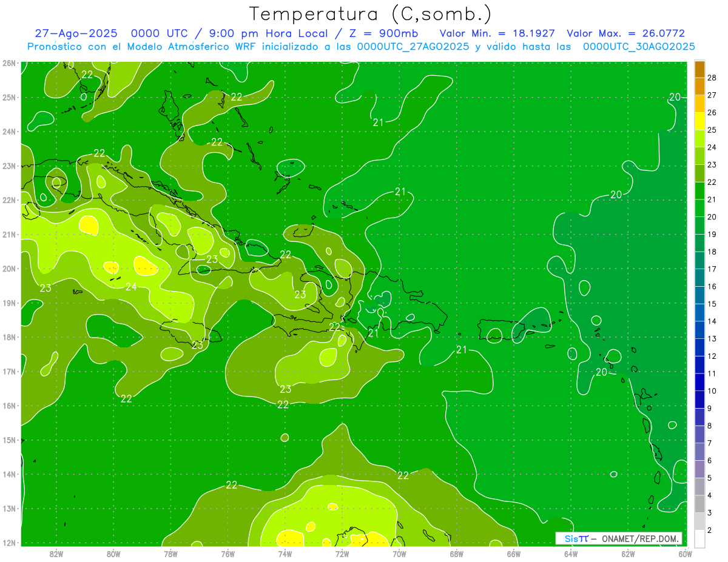Click the '66W' longitude axis label

coord(514,554)
